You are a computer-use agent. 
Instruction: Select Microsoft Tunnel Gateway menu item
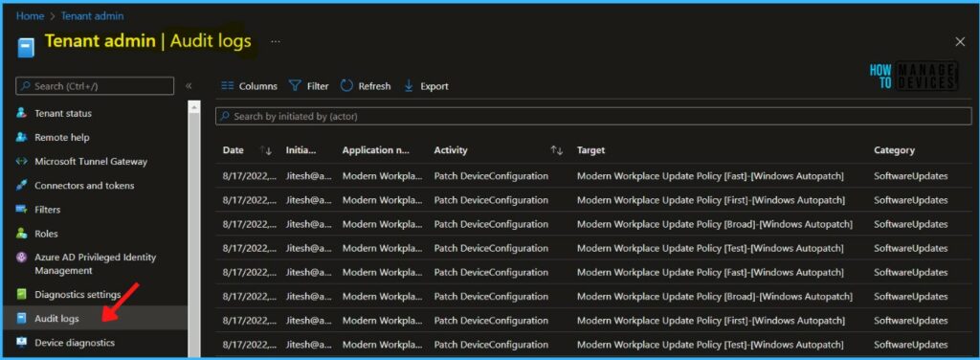[x=91, y=161]
